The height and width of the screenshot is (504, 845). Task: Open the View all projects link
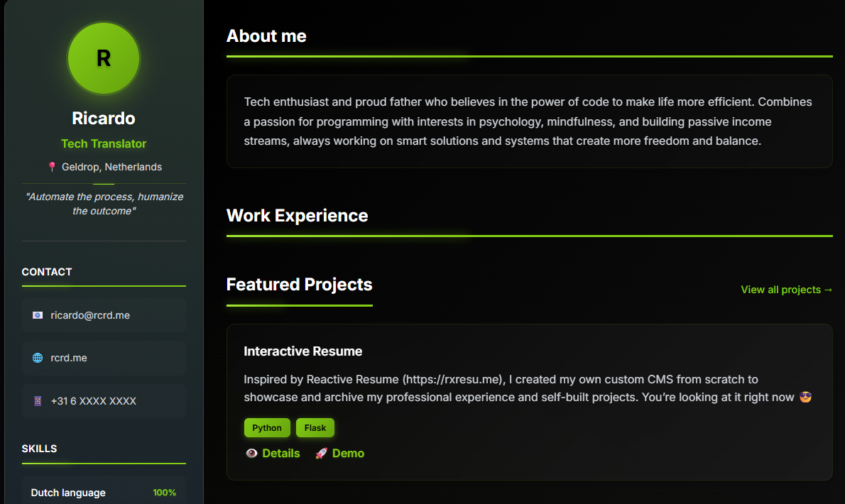click(786, 290)
